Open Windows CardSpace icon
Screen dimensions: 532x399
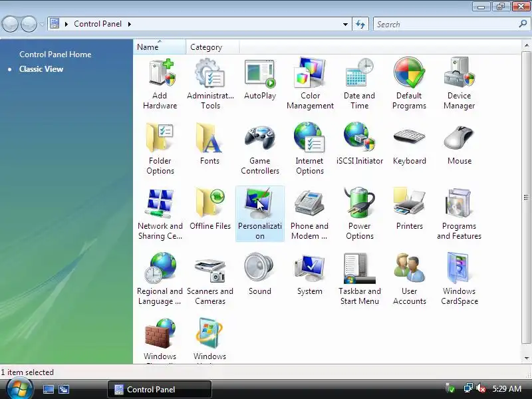coord(460,279)
